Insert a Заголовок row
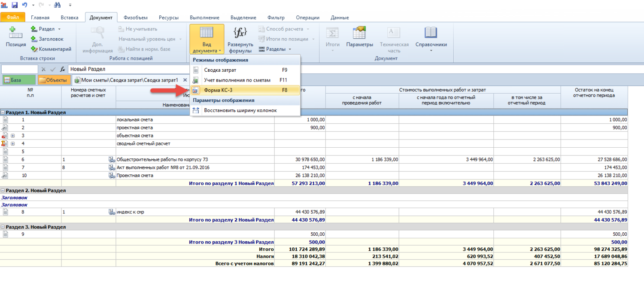Image resolution: width=644 pixels, height=292 pixels. [x=47, y=39]
